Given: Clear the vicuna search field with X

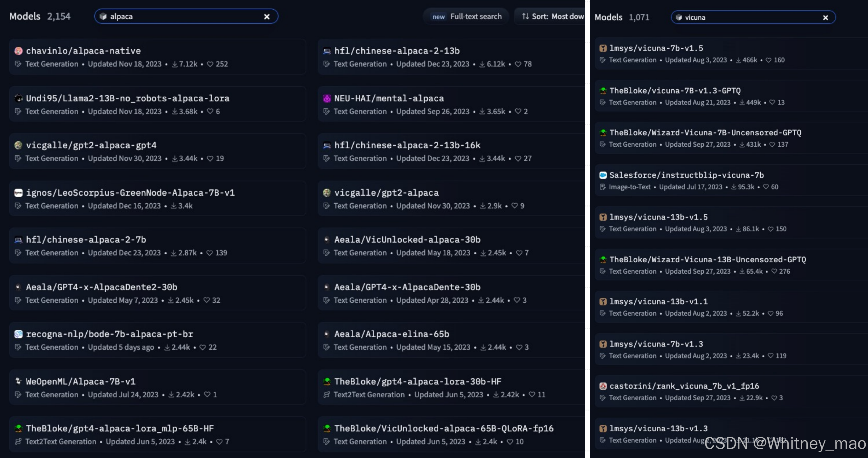Looking at the screenshot, I should point(825,17).
